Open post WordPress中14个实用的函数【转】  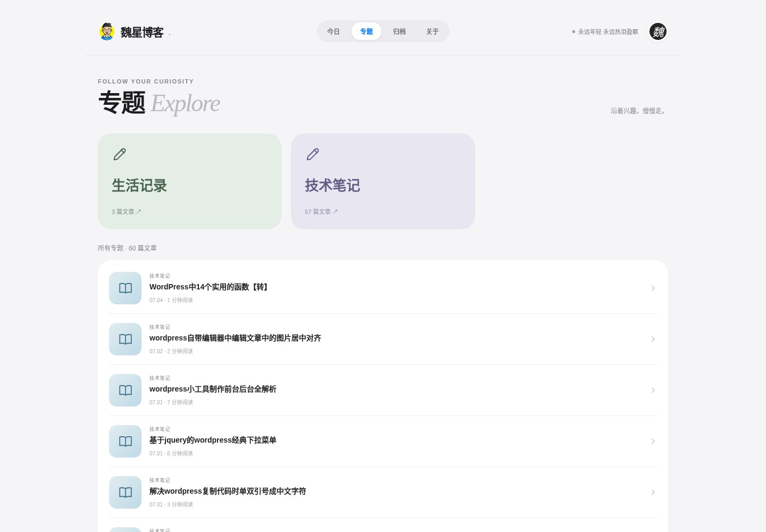pos(210,287)
